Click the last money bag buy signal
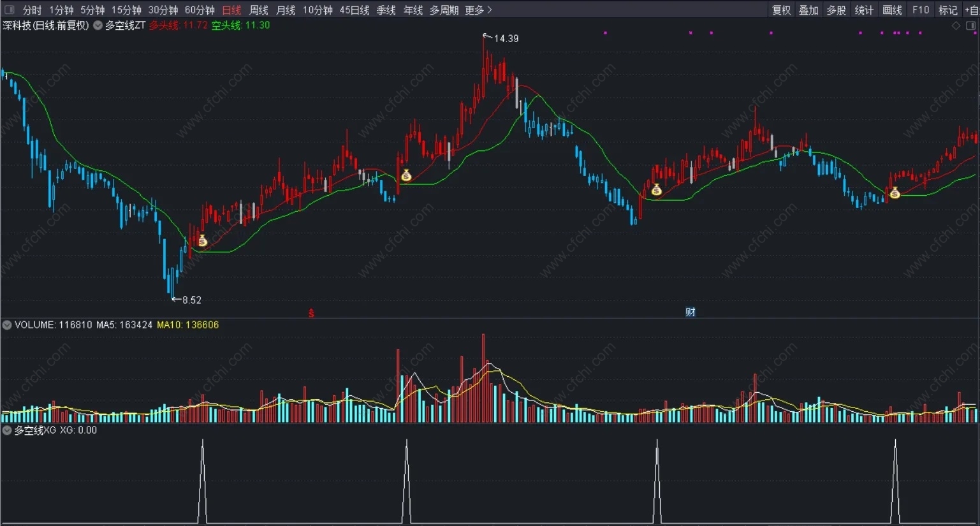 895,193
